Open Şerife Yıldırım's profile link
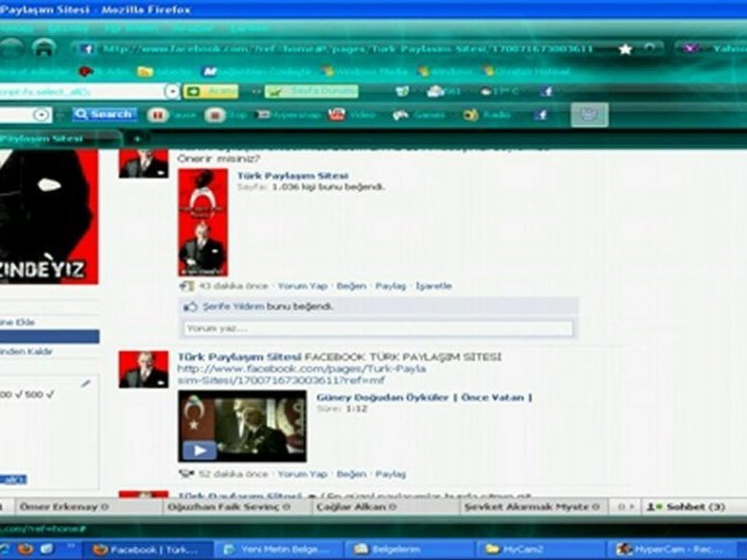The image size is (747, 560). (x=233, y=306)
